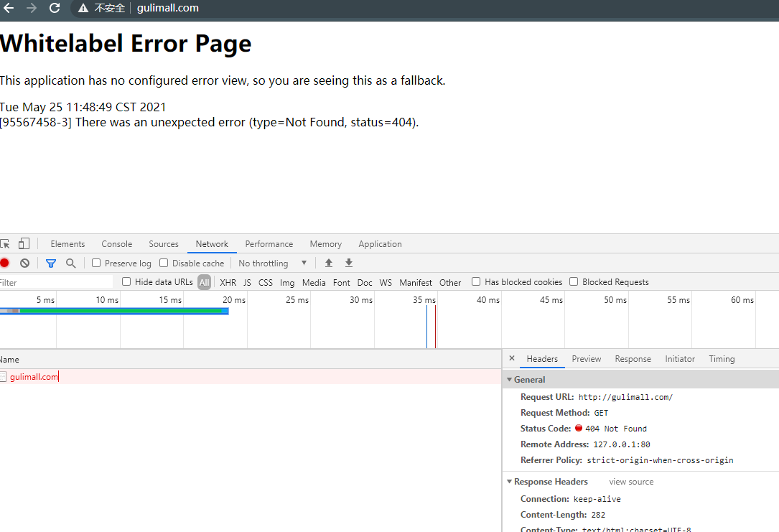Switch to the Response tab

[x=633, y=359]
